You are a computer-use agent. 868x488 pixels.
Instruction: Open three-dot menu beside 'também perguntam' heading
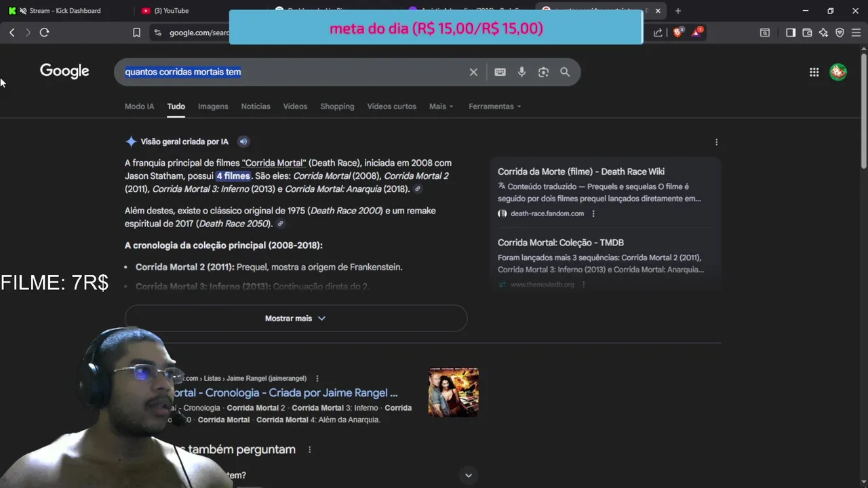coord(310,449)
